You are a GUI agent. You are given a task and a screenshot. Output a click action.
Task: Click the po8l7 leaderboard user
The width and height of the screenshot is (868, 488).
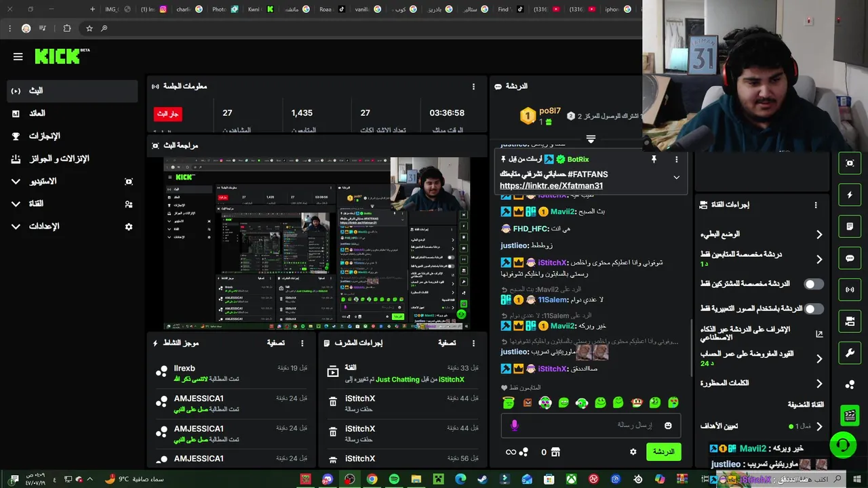click(550, 111)
